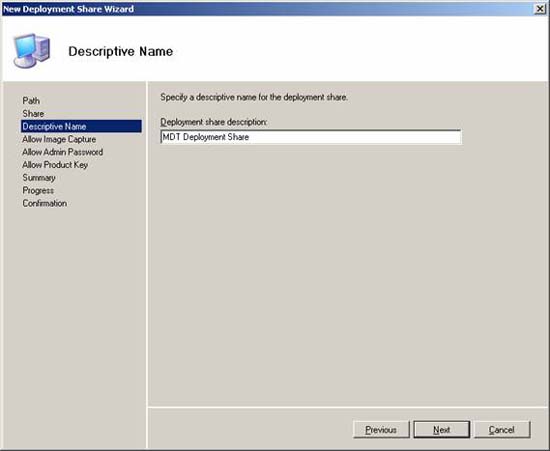Select the Share step in sidebar
The width and height of the screenshot is (550, 451).
coord(33,114)
